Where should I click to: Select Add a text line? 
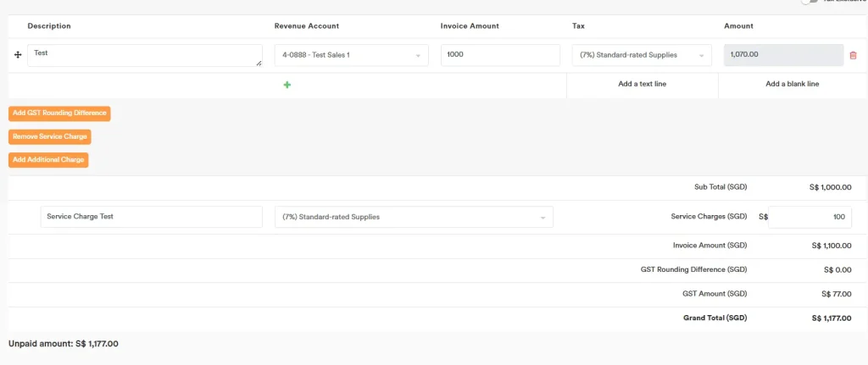642,84
